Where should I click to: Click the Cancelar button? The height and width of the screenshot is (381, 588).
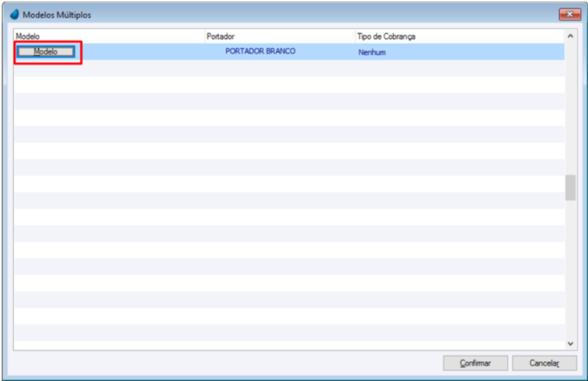click(544, 363)
